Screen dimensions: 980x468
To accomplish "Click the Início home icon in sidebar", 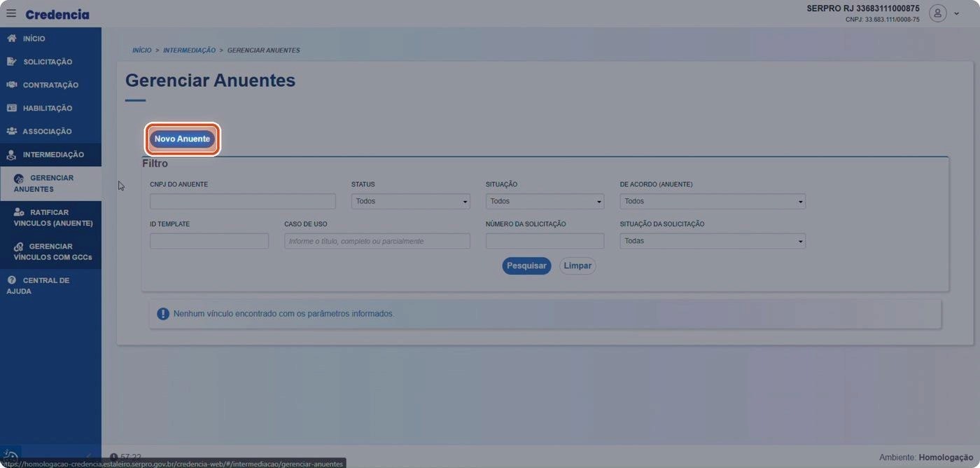I will [x=11, y=39].
